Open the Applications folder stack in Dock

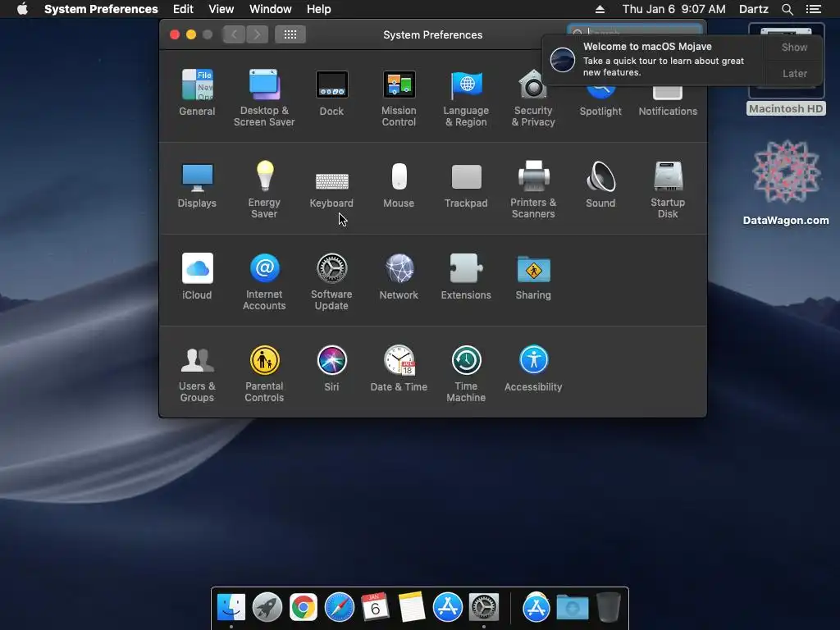click(x=536, y=607)
